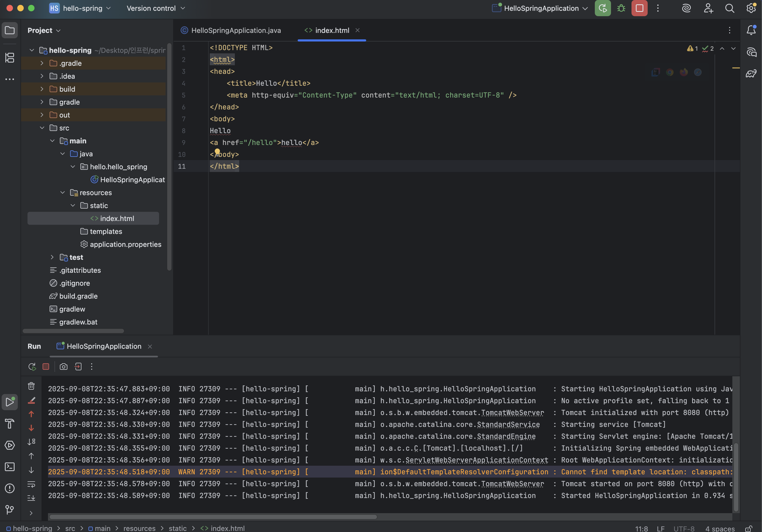This screenshot has height=532, width=762.
Task: Stop process in Run panel toolbar
Action: point(46,367)
